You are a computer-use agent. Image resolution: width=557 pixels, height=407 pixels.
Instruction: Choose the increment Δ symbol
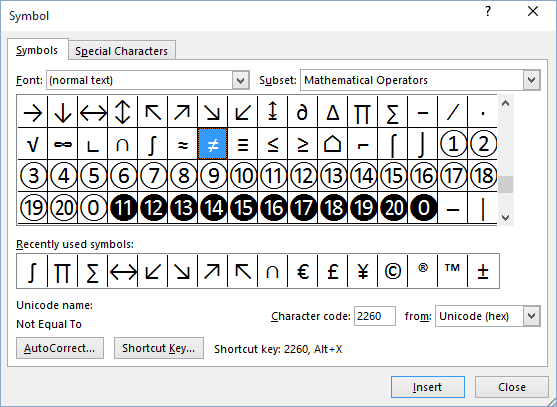(x=332, y=112)
